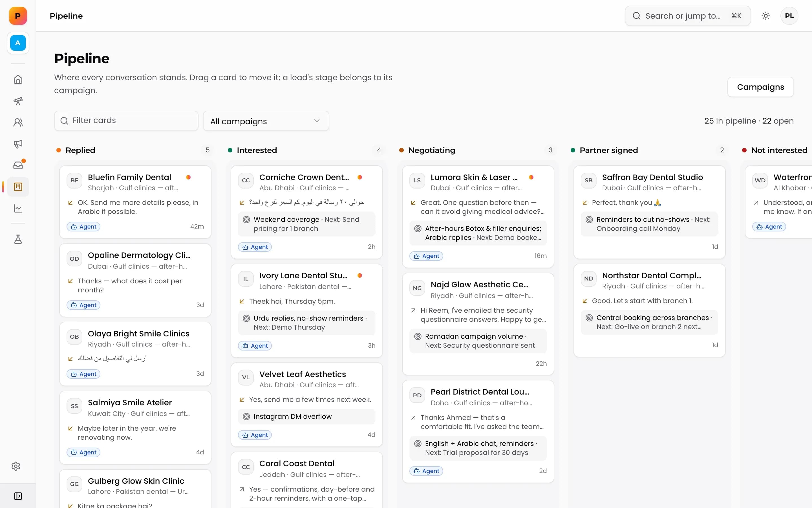This screenshot has height=508, width=812.
Task: Click the English + Arabic chat note
Action: [x=478, y=448]
